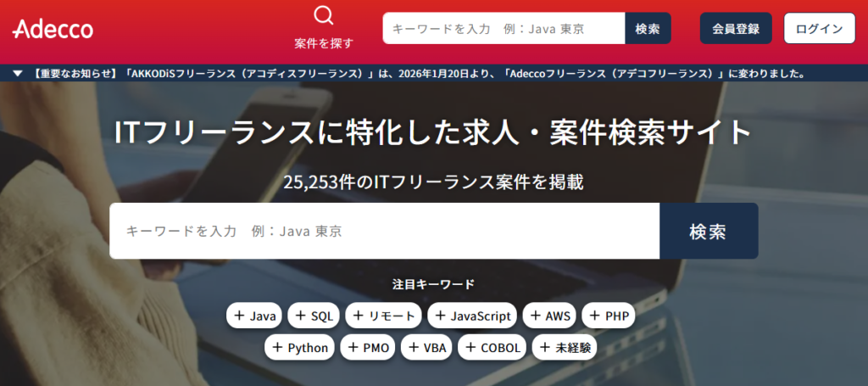Click the ログイン button
The width and height of the screenshot is (868, 386).
click(820, 28)
